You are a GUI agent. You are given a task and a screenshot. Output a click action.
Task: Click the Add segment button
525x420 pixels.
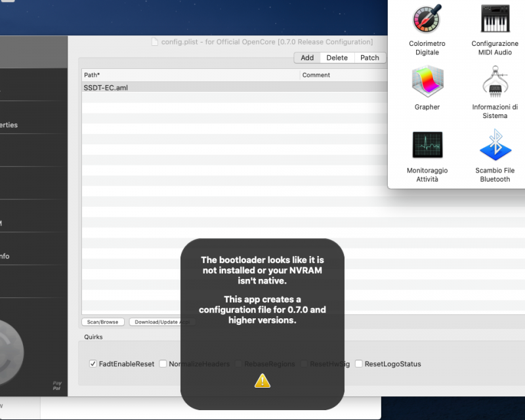click(307, 58)
